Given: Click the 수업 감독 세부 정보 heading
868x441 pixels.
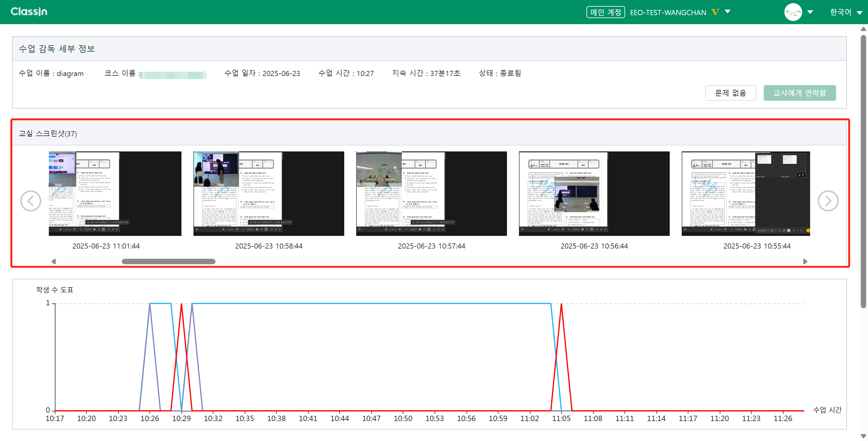Looking at the screenshot, I should (57, 49).
